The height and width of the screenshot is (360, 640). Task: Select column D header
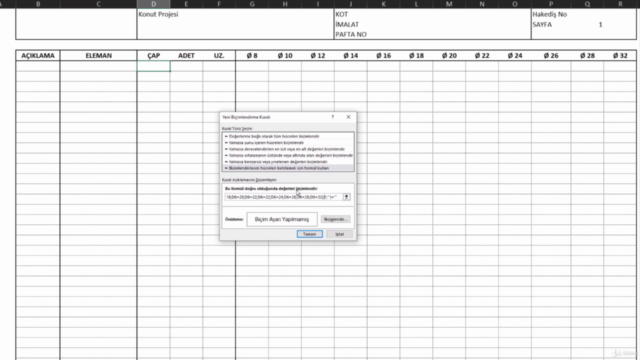pyautogui.click(x=153, y=4)
